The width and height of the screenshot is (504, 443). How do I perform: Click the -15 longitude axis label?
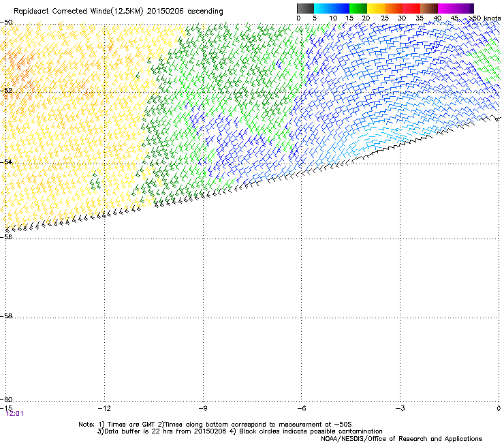click(6, 408)
